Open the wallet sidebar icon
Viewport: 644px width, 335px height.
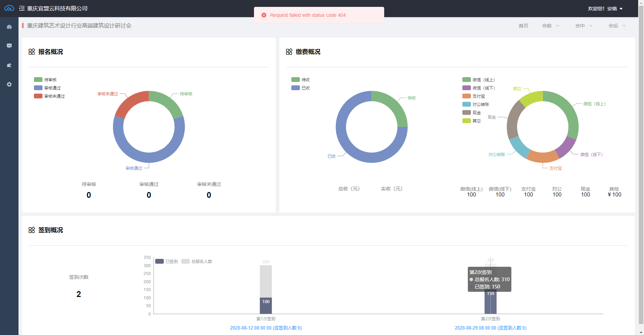9,65
